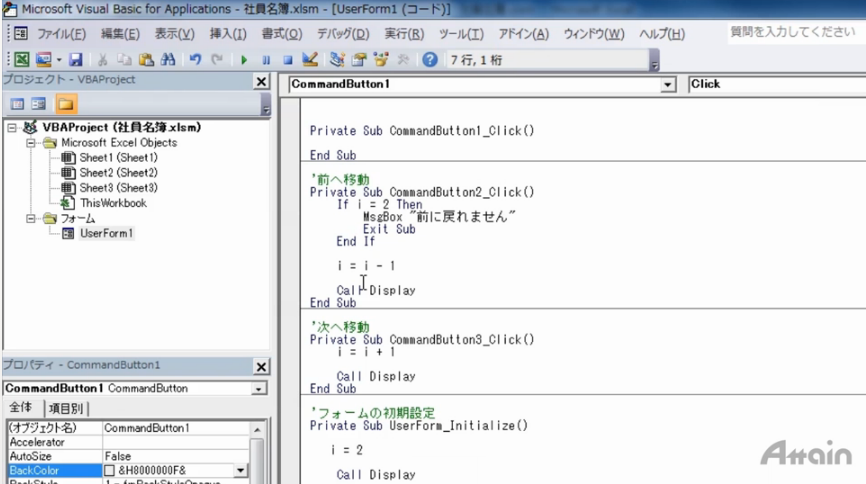Open Find with binoculars icon

click(x=168, y=59)
